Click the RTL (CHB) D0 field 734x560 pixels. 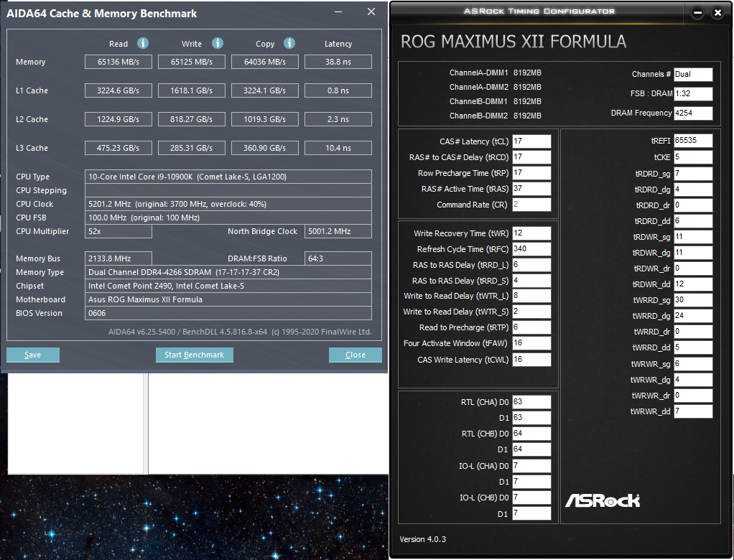pos(531,434)
